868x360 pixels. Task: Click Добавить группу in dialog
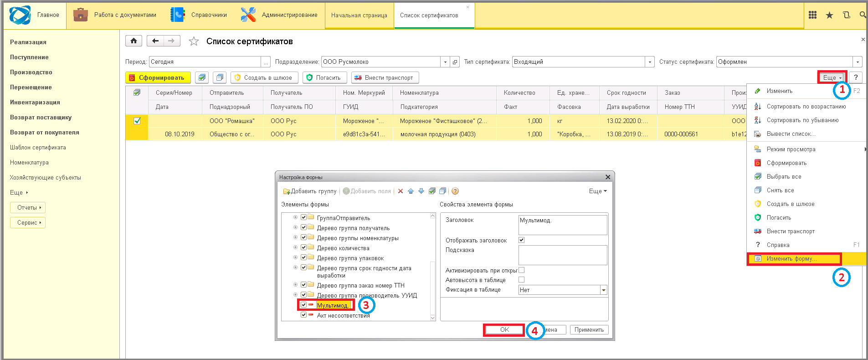click(310, 191)
